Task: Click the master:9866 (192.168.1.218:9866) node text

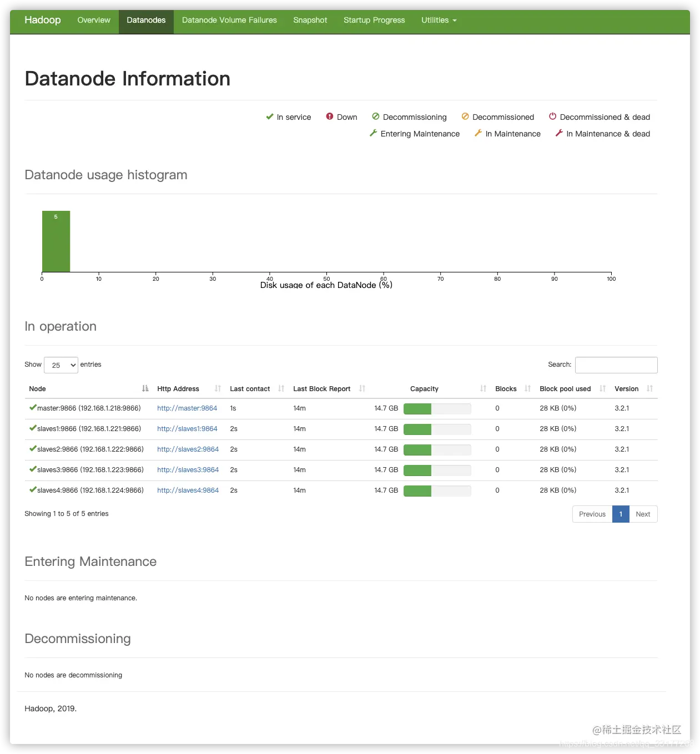Action: [89, 408]
